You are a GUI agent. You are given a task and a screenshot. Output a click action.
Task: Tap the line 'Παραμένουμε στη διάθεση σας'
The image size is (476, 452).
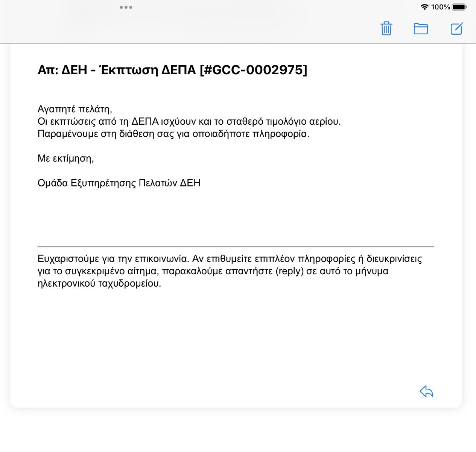[x=173, y=134]
